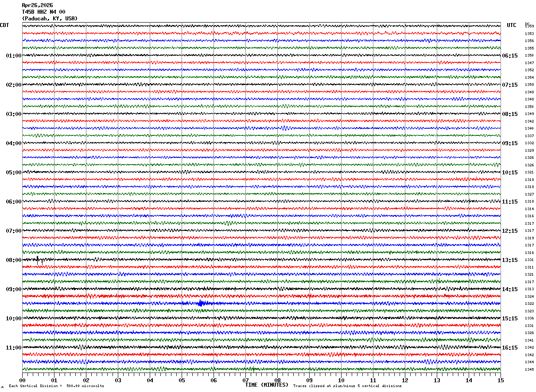Click the DC value 1324
The width and height of the screenshot is (536, 392).
click(529, 296)
